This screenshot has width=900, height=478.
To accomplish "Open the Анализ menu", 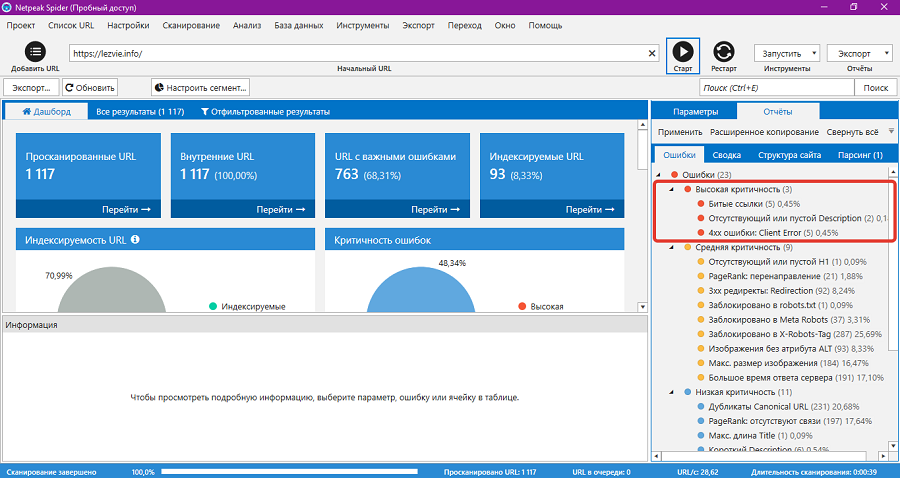I will pos(247,25).
